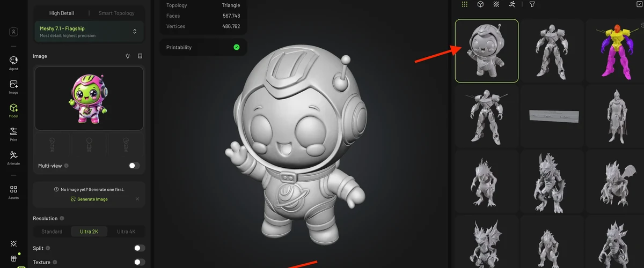Click the sparkle icon at sidebar bottom
This screenshot has height=268, width=644.
tap(13, 243)
